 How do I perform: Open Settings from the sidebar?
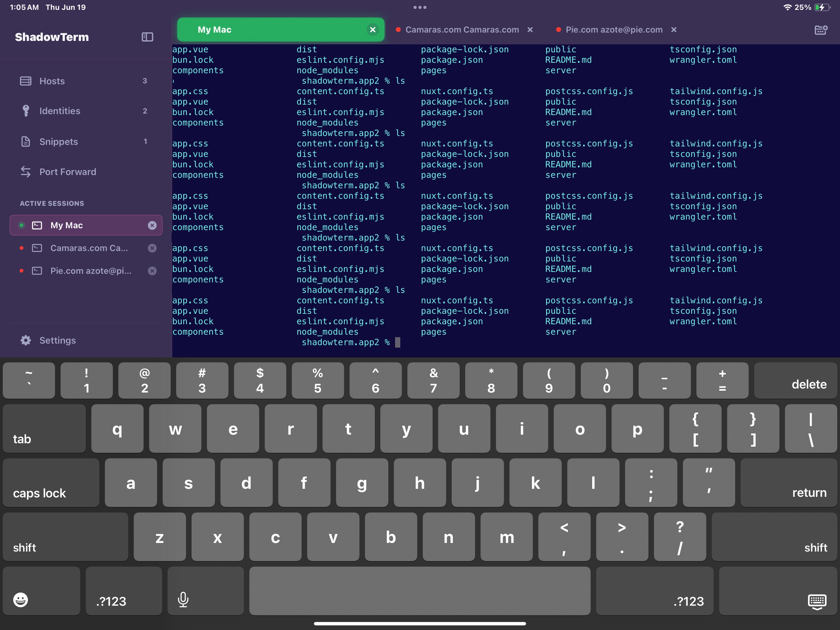point(57,340)
